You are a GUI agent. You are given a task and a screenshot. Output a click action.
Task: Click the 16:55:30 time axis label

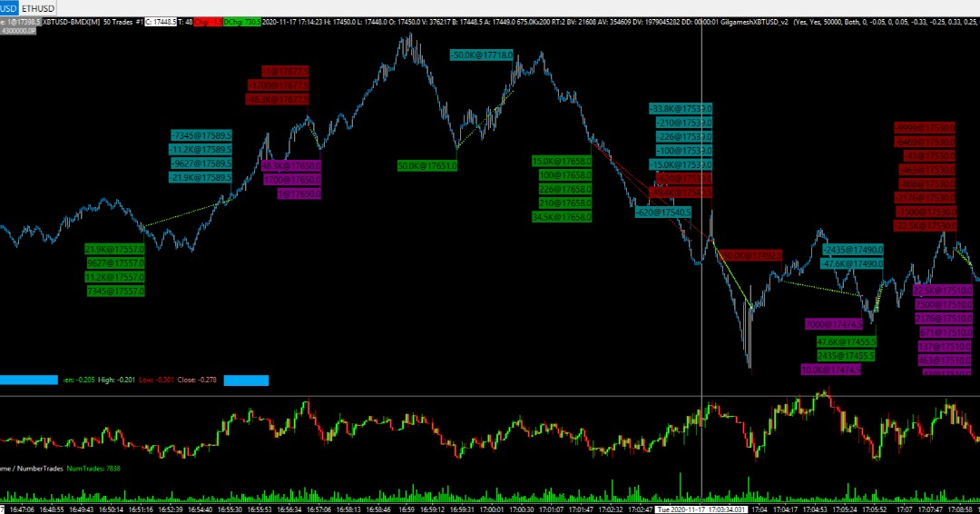tap(230, 509)
